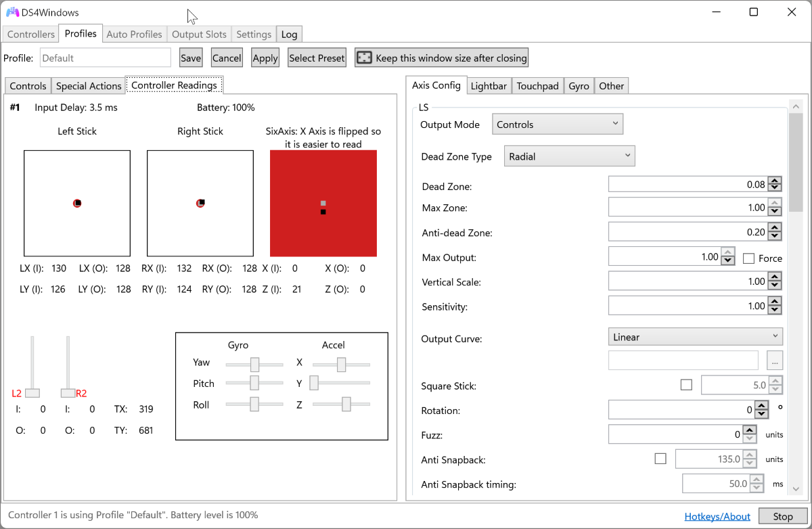Switch to the Lightbar tab

click(x=489, y=86)
